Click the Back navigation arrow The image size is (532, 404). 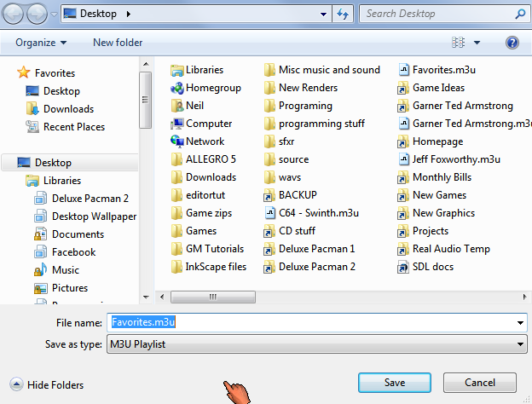(x=14, y=14)
